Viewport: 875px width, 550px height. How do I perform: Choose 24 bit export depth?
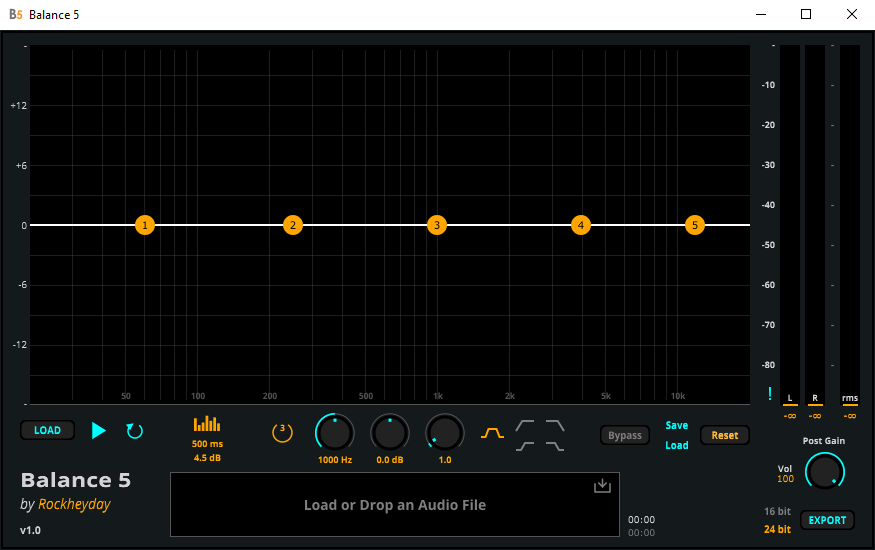pyautogui.click(x=777, y=529)
